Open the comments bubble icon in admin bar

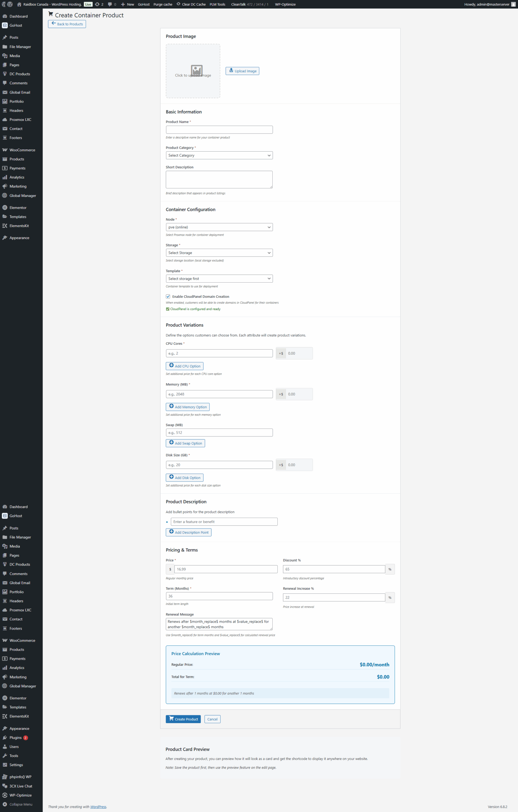(x=110, y=4)
